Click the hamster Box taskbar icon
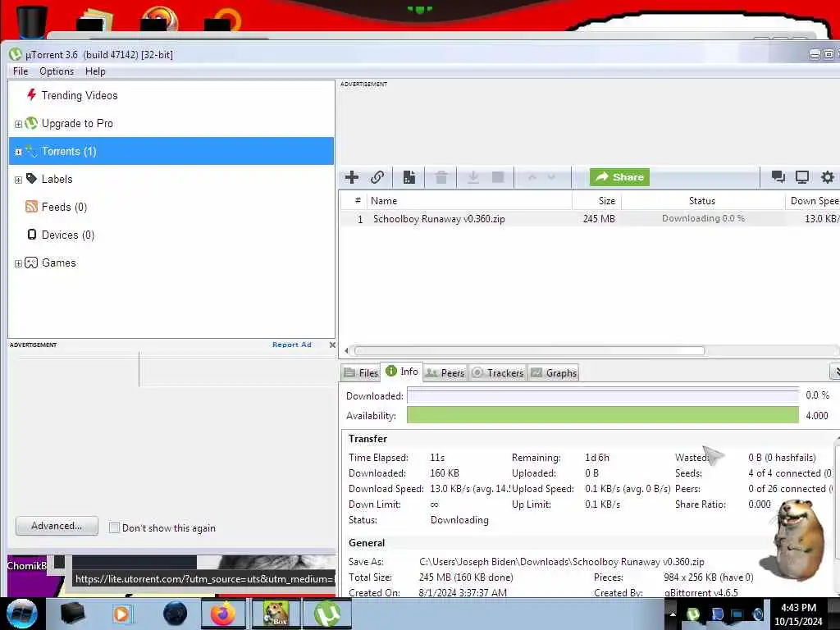Image resolution: width=840 pixels, height=630 pixels. pos(276,614)
